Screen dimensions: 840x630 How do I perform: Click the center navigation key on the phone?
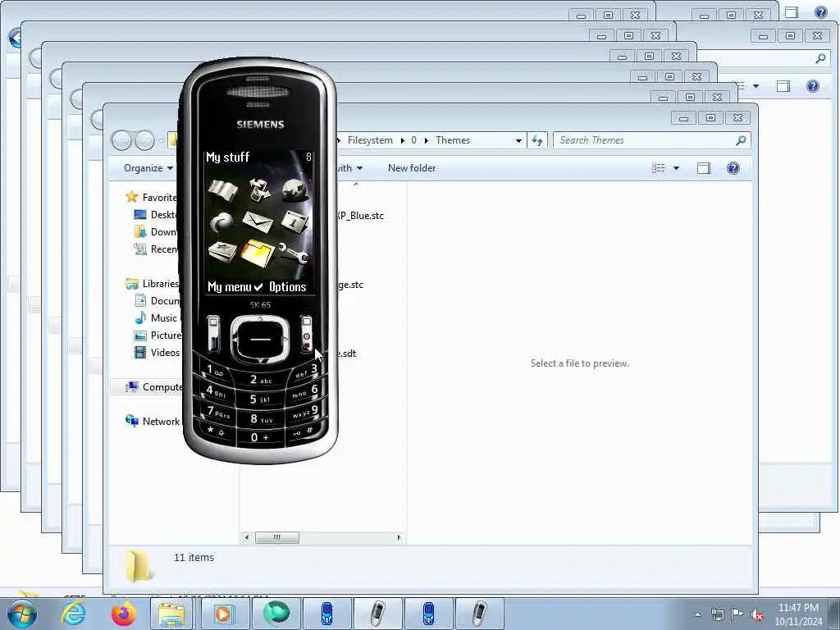tap(260, 339)
